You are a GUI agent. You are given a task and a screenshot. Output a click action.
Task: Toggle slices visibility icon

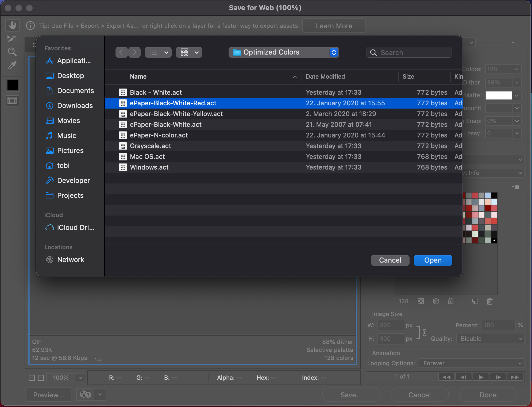(x=12, y=101)
